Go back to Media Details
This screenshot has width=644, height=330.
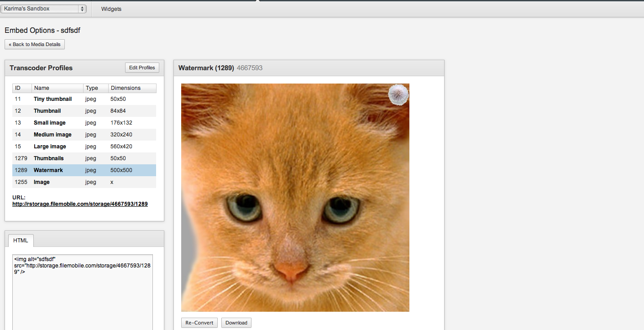(35, 44)
